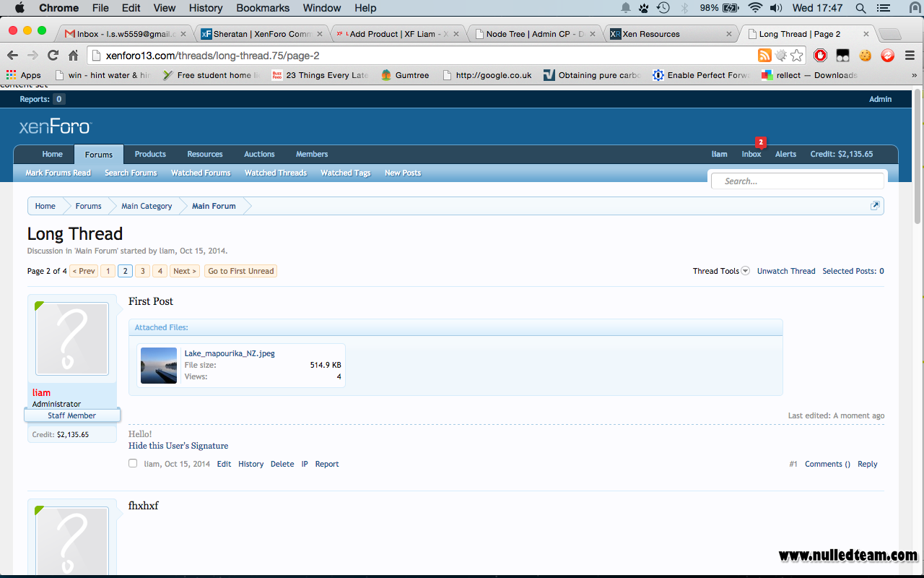Click Edit on post #1
The image size is (924, 578).
click(225, 464)
